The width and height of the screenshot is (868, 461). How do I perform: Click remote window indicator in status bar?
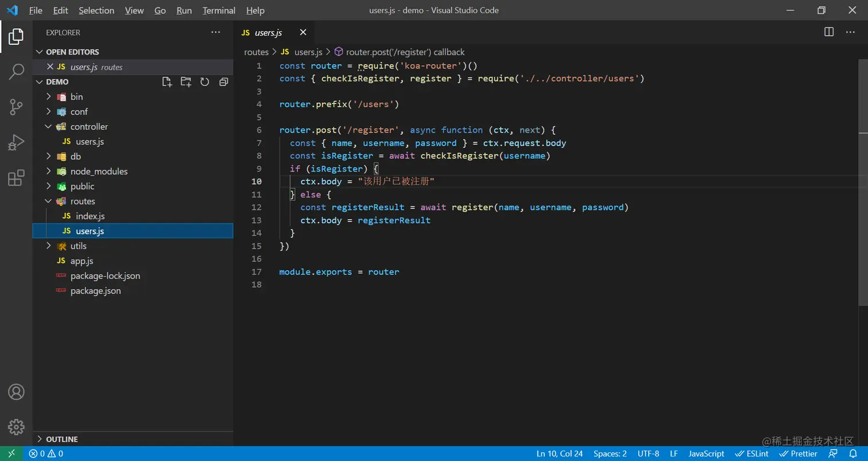tap(11, 454)
